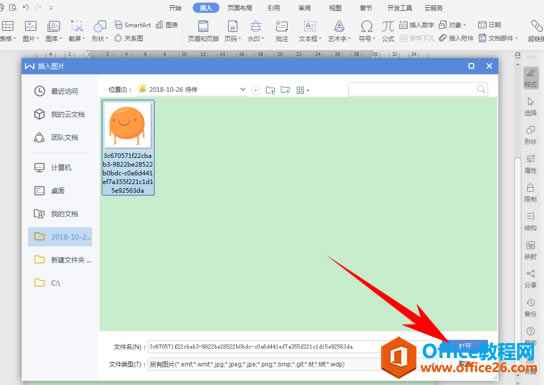Expand the location folder dropdown
544x385 pixels.
[243, 89]
